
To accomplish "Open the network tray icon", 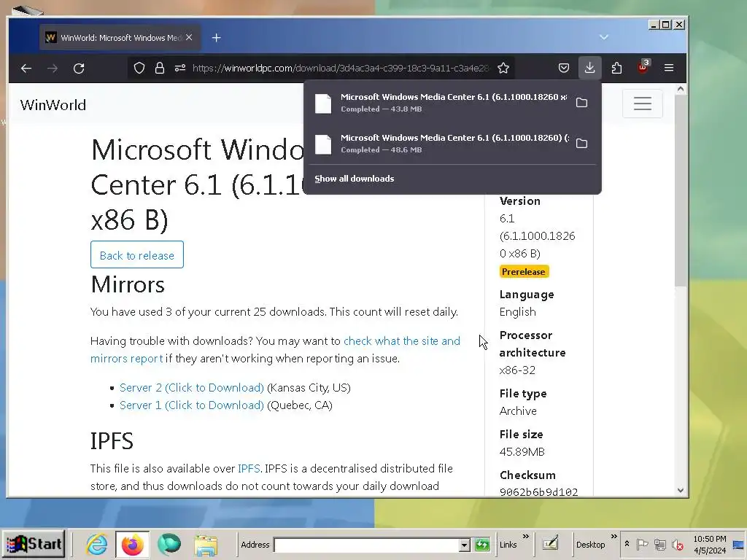I will 659,544.
